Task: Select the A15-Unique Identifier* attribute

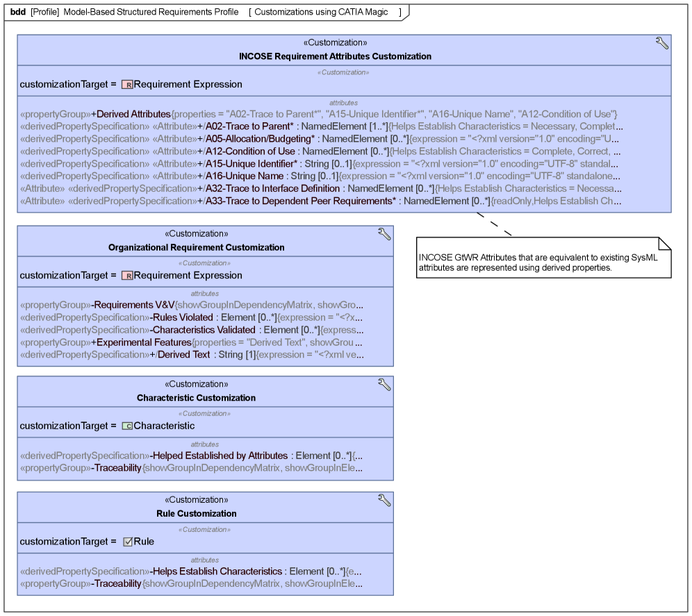Action: 319,164
